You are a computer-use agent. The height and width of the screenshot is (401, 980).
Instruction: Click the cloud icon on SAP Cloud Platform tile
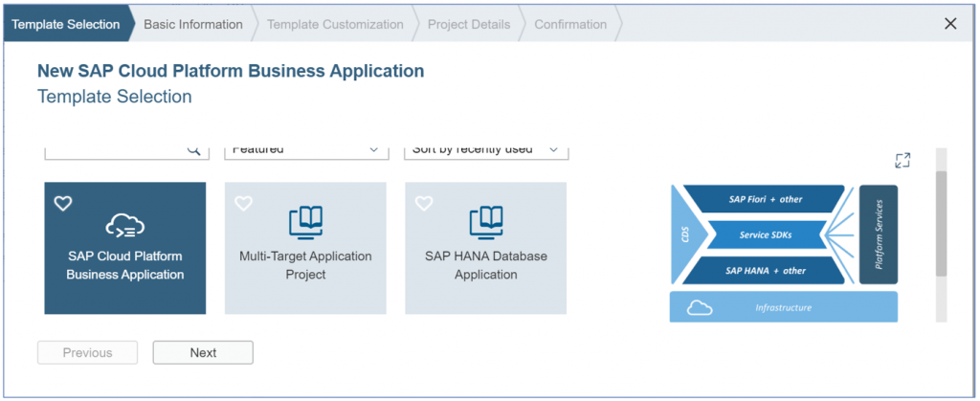coord(125,226)
